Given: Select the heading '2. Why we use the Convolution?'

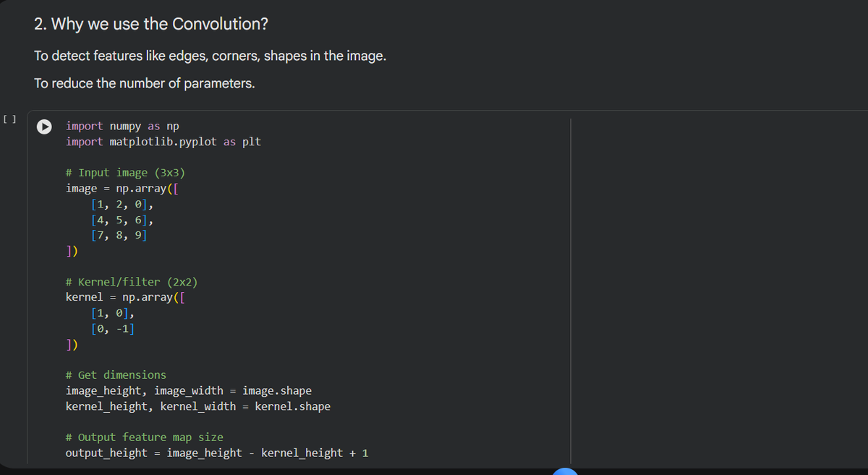Looking at the screenshot, I should (151, 24).
